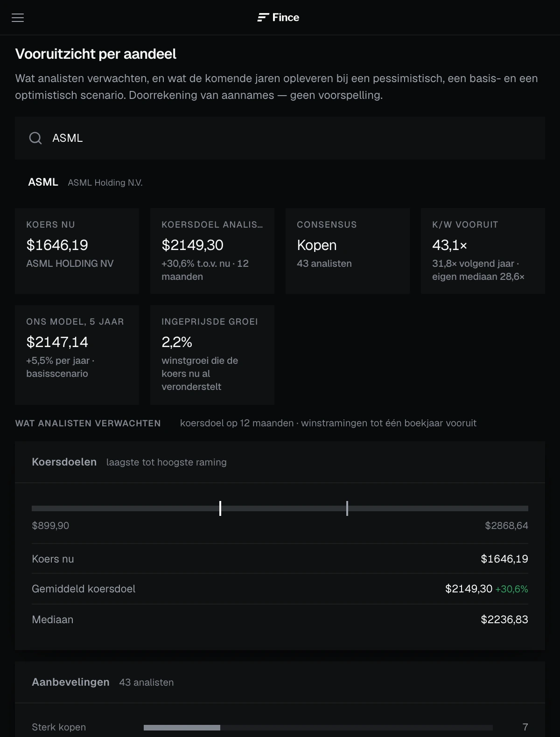Click the '43,1×' forward P/E value

(449, 245)
